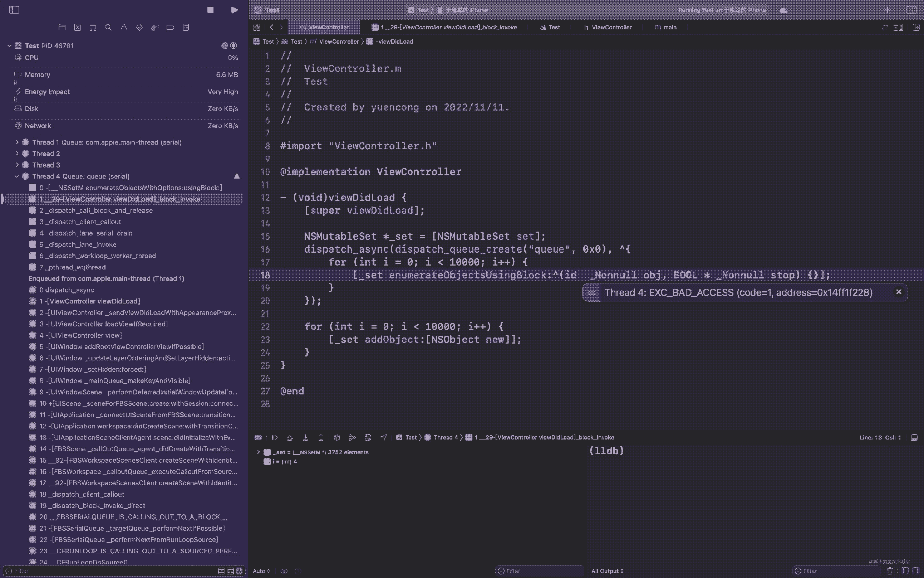The width and height of the screenshot is (924, 578).
Task: Click Thread 4 warning triangle indicator
Action: click(x=237, y=176)
